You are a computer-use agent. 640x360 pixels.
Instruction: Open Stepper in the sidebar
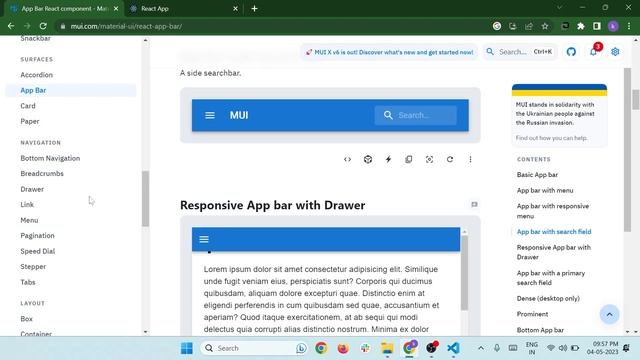point(33,267)
